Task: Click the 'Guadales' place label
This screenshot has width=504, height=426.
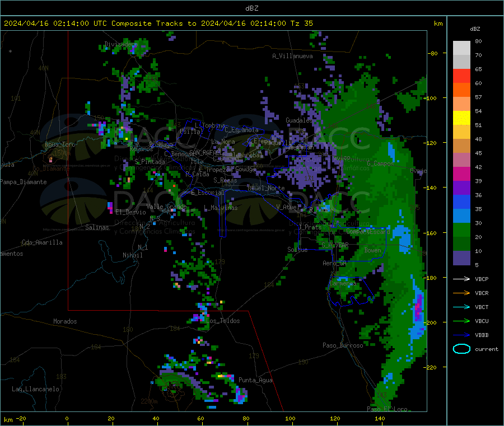Action: coord(299,120)
